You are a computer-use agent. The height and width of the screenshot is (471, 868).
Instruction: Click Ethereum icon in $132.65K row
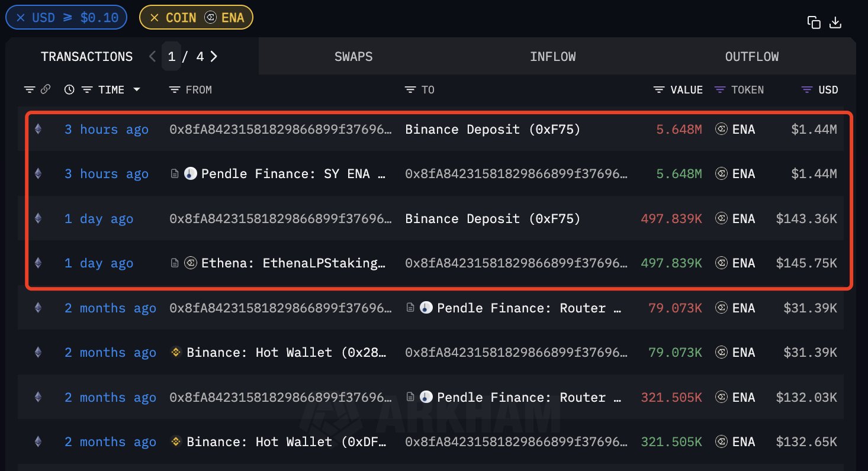point(38,441)
